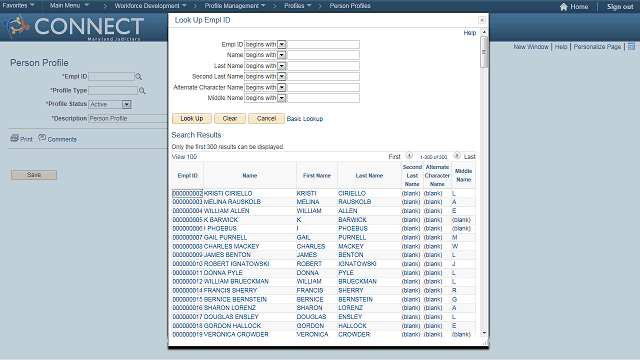Click CONNECT Maryland Judiciary logo
Screen dimensions: 640x360
click(73, 27)
